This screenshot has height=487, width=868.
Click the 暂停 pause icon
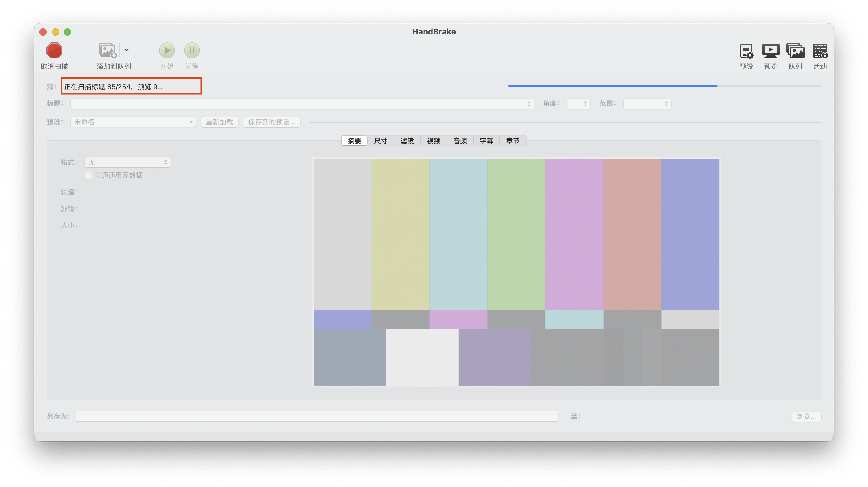(192, 51)
